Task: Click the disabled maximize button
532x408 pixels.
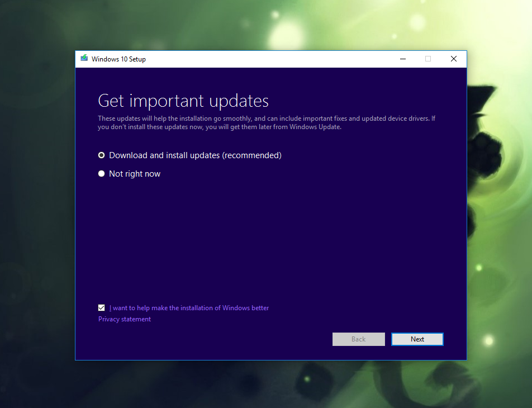Action: pos(428,59)
